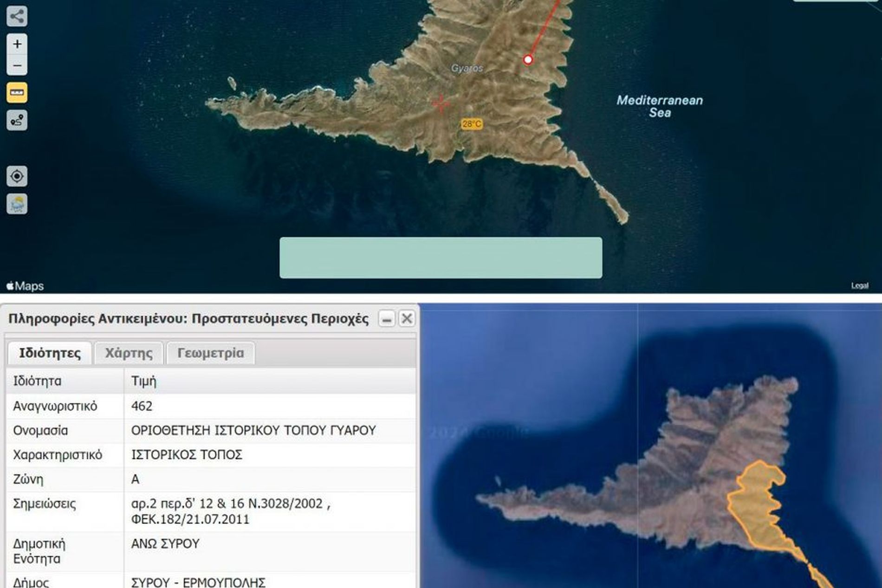Click the light green banner box
This screenshot has height=588, width=882.
tap(441, 258)
